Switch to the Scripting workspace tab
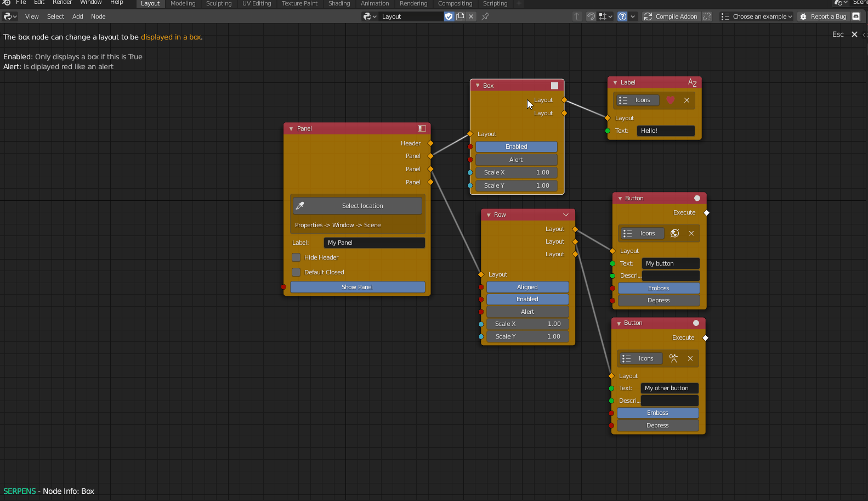868x501 pixels. (x=495, y=3)
